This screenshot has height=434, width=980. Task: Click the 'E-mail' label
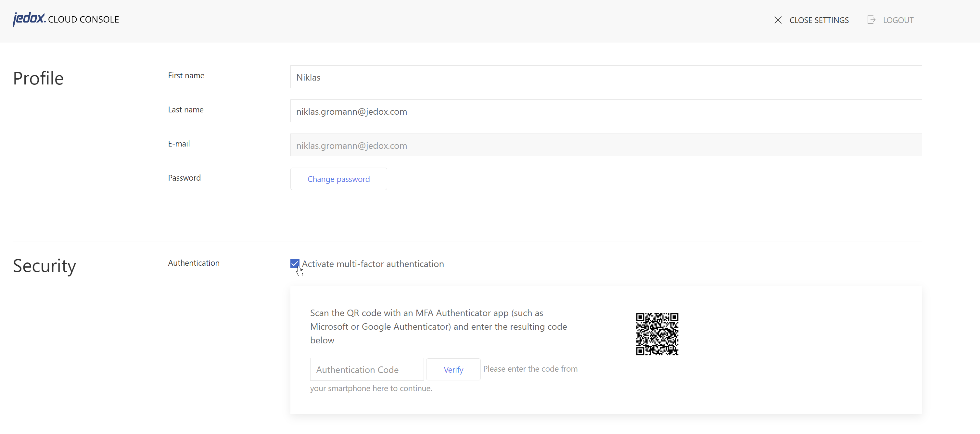(179, 144)
